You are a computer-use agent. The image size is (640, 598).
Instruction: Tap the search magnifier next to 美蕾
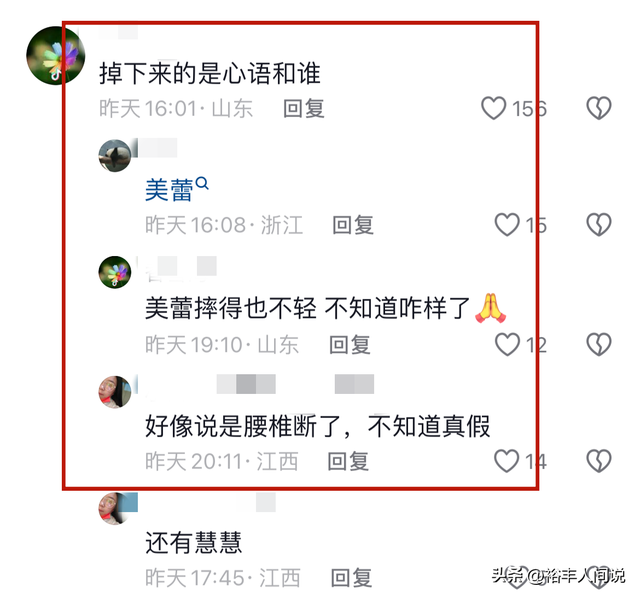pos(202,183)
